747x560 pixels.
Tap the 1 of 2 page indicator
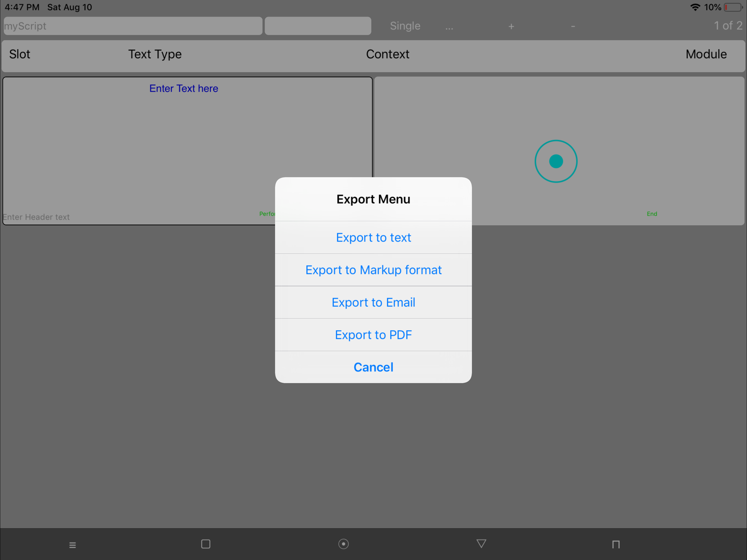(728, 26)
